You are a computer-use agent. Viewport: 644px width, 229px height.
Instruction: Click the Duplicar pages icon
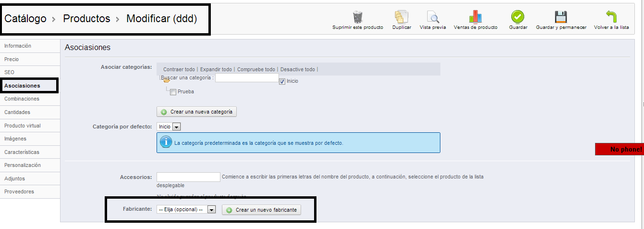pos(401,17)
